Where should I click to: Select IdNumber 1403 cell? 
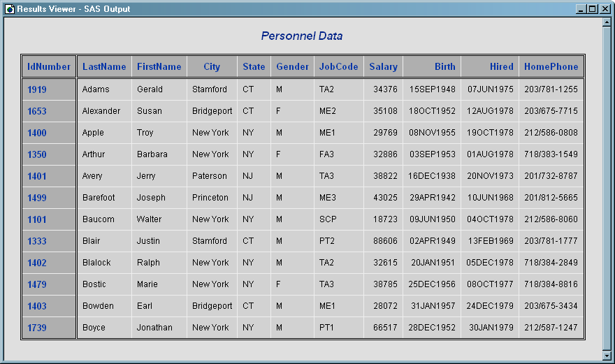coord(49,306)
